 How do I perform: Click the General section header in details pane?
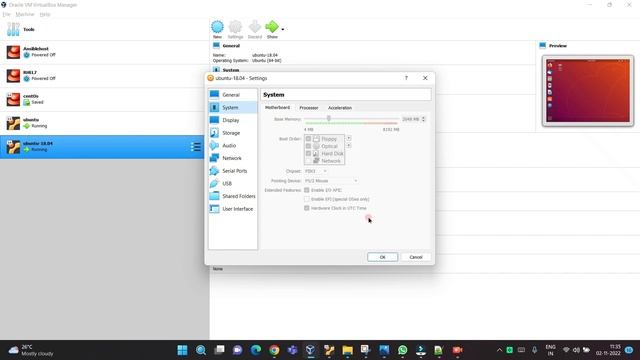coord(231,46)
